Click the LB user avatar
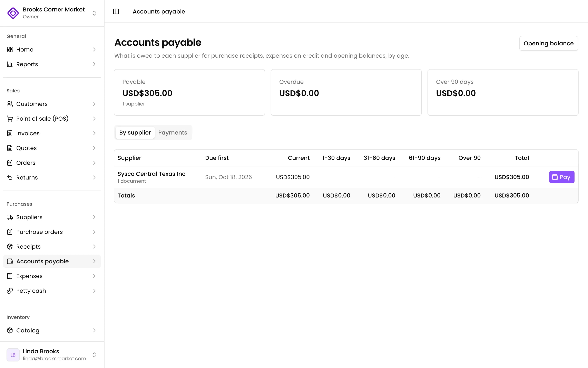 pyautogui.click(x=13, y=355)
